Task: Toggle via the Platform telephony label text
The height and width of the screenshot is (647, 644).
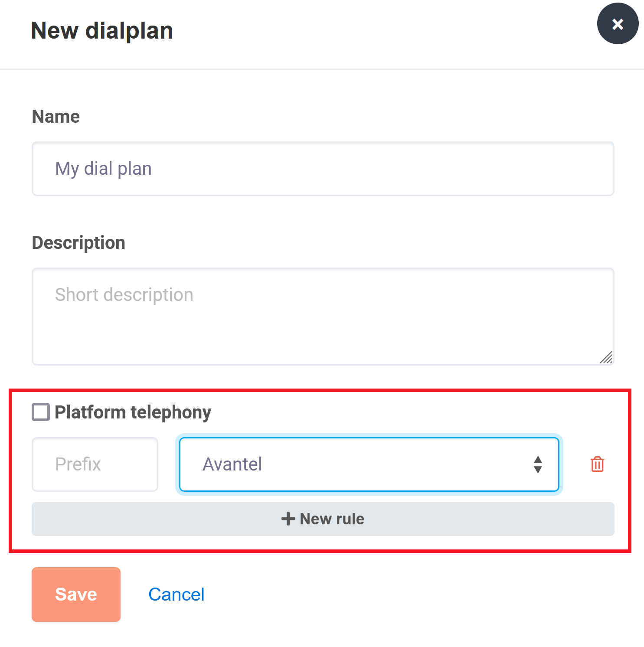Action: pos(133,412)
